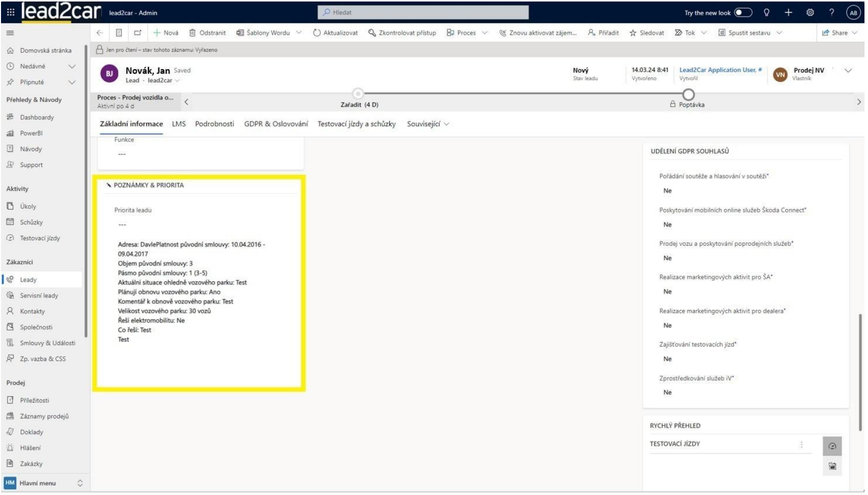Open settings gear in top bar
Viewport: 868px width, 495px height.
(810, 13)
